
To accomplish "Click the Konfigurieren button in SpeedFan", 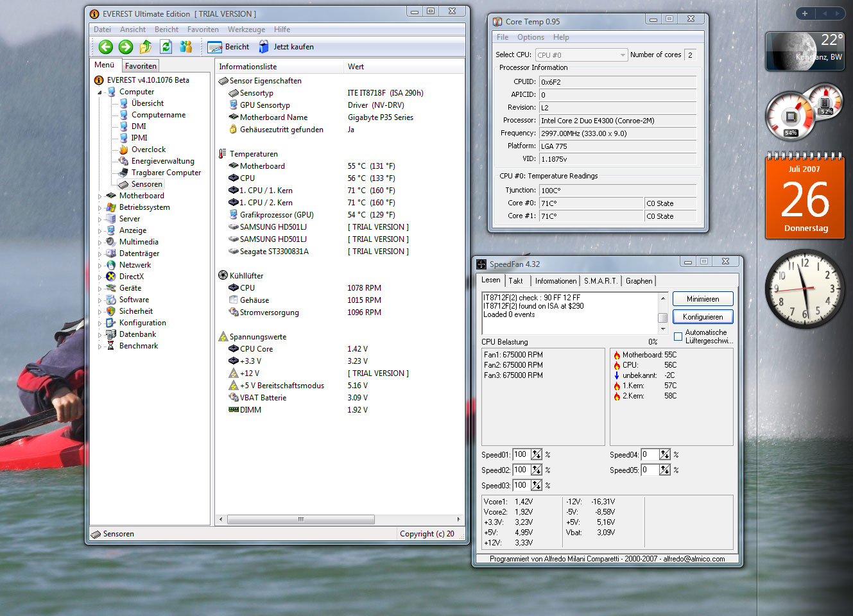I will pos(703,317).
